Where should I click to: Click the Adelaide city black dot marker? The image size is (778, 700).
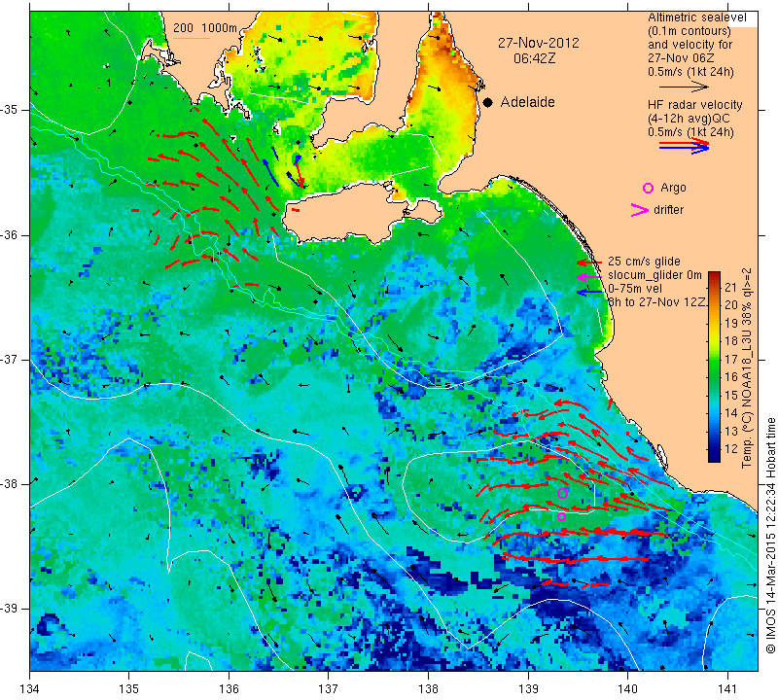[x=488, y=103]
